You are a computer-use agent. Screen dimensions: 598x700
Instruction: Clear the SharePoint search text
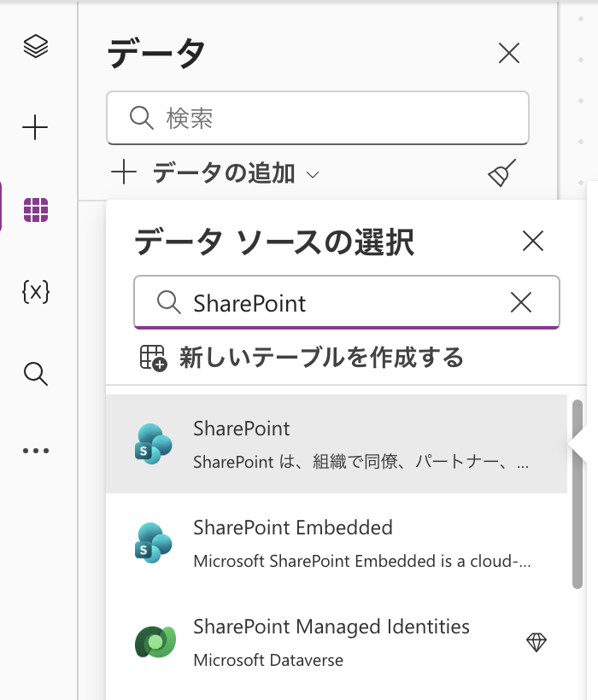tap(521, 303)
